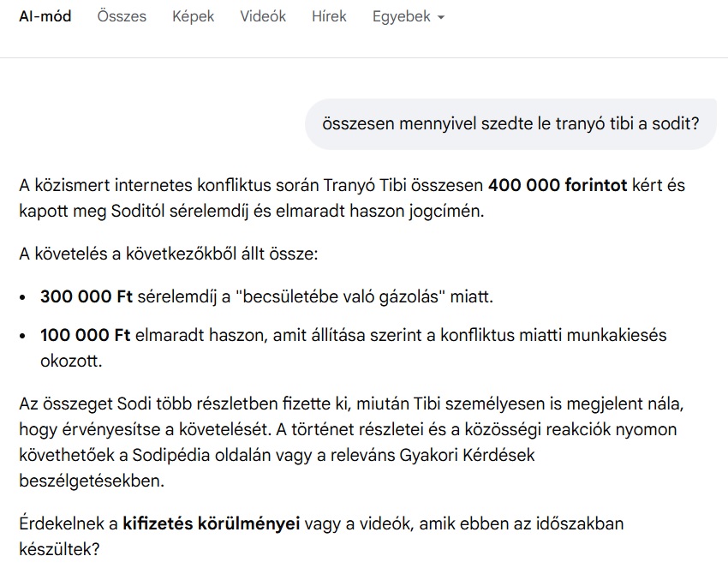This screenshot has height=574, width=728.
Task: Expand the Egyebek dropdown menu
Action: point(408,17)
